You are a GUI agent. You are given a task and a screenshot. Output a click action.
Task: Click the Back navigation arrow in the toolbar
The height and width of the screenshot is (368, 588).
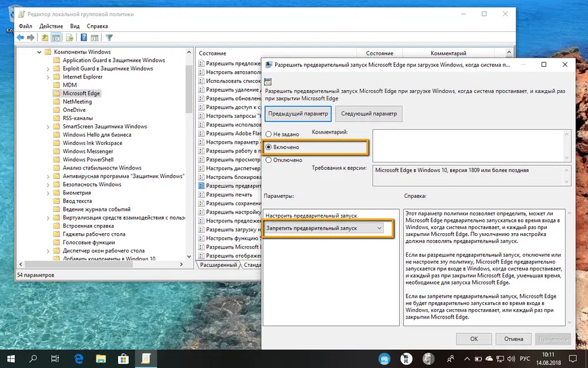pyautogui.click(x=19, y=36)
